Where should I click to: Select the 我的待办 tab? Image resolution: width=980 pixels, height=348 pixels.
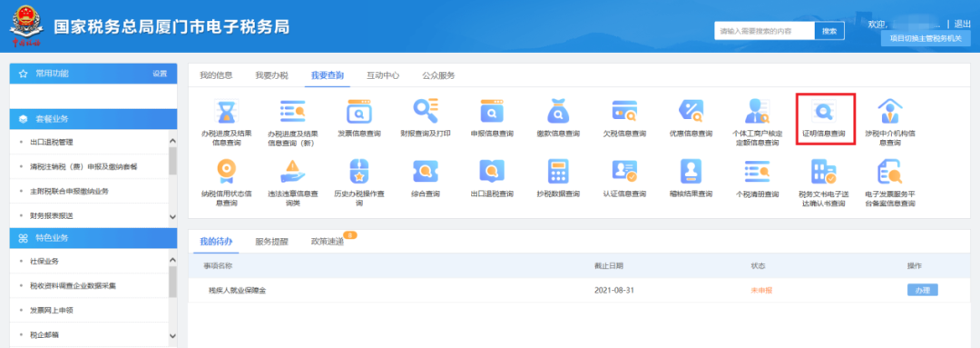[x=216, y=242]
